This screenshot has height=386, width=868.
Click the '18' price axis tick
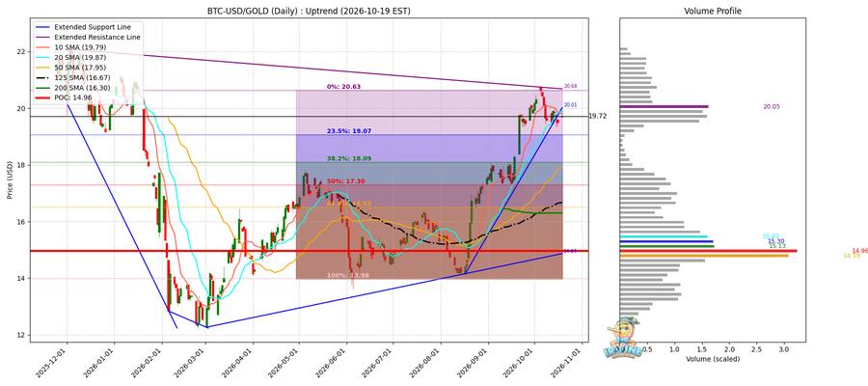[21, 165]
